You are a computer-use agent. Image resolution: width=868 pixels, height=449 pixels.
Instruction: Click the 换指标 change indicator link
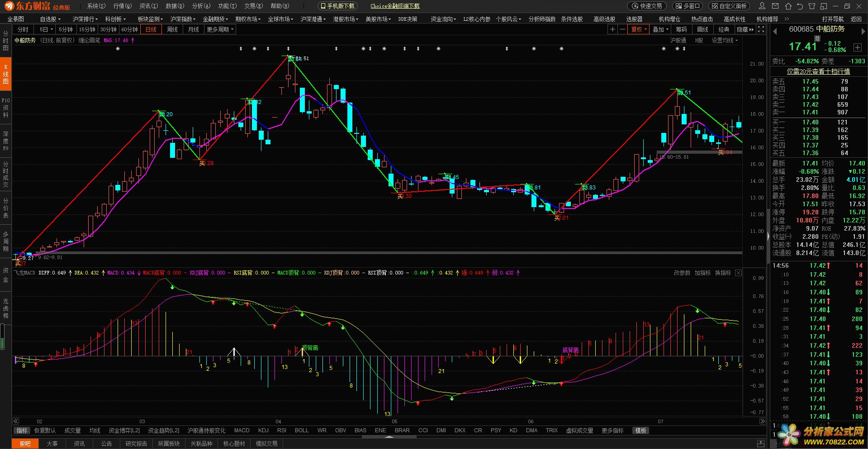(723, 273)
